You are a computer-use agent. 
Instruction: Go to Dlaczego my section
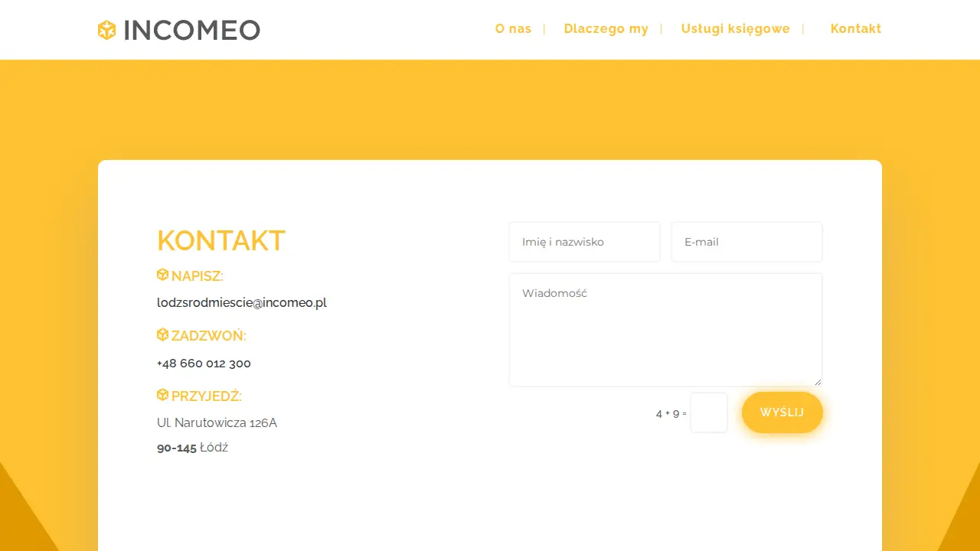pos(606,29)
